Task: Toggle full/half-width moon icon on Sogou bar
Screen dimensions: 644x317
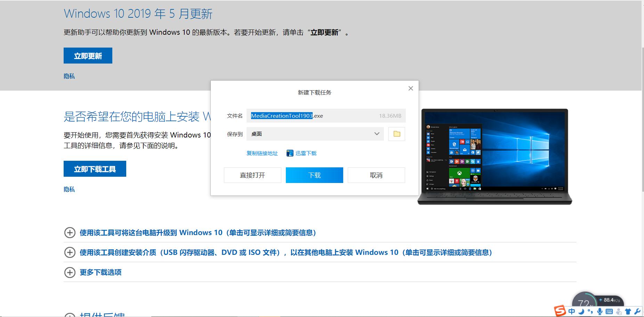Action: click(581, 311)
